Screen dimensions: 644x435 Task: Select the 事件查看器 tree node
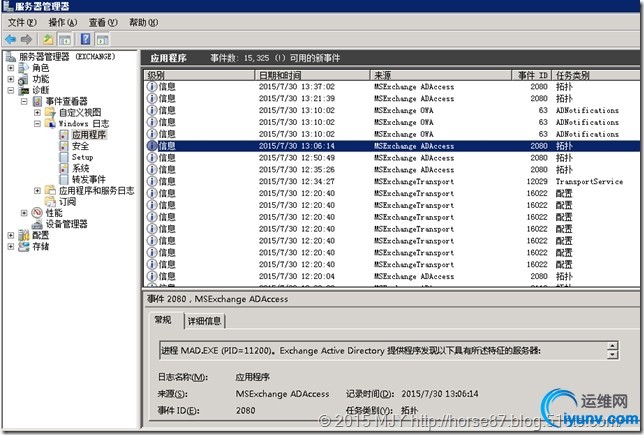(66, 101)
